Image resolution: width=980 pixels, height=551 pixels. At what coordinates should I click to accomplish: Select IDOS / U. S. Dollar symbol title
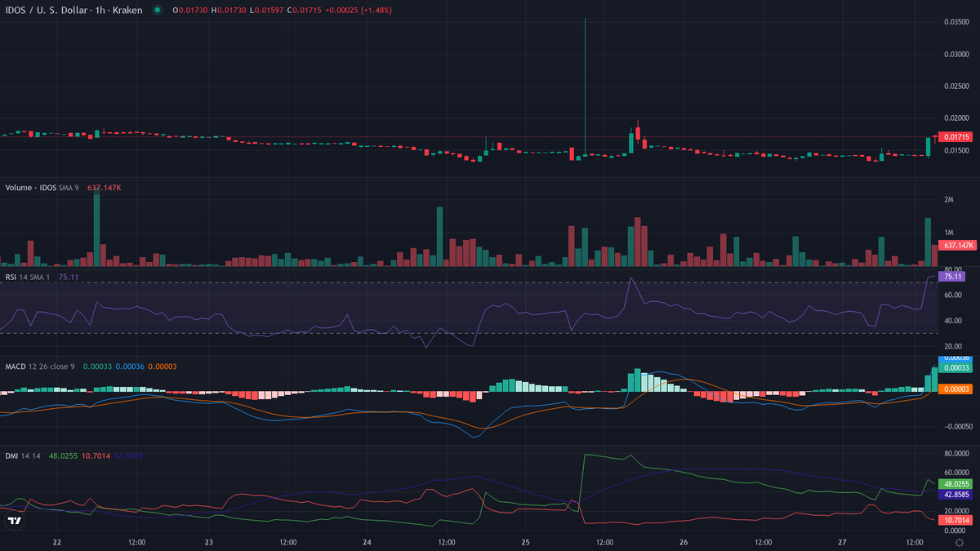click(x=73, y=10)
